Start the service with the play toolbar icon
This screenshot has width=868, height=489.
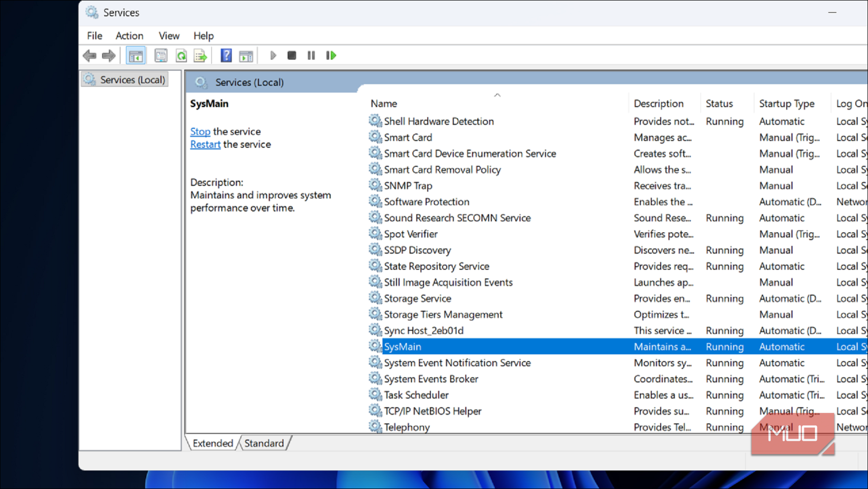[273, 55]
